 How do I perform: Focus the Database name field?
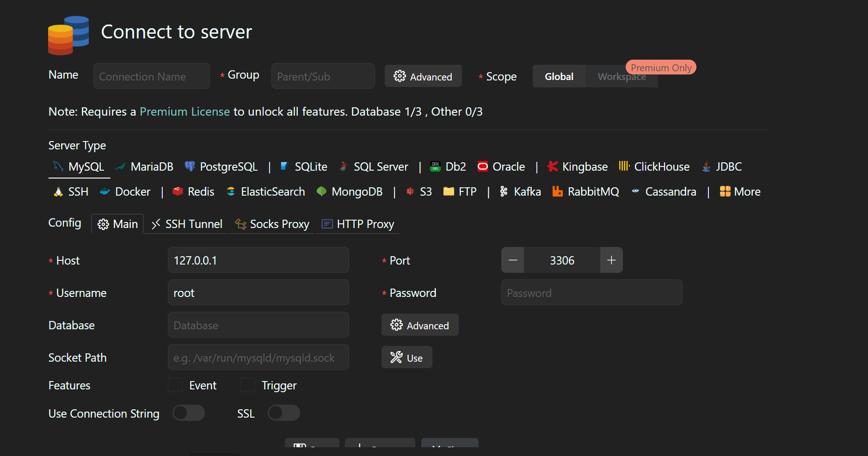[x=259, y=325]
